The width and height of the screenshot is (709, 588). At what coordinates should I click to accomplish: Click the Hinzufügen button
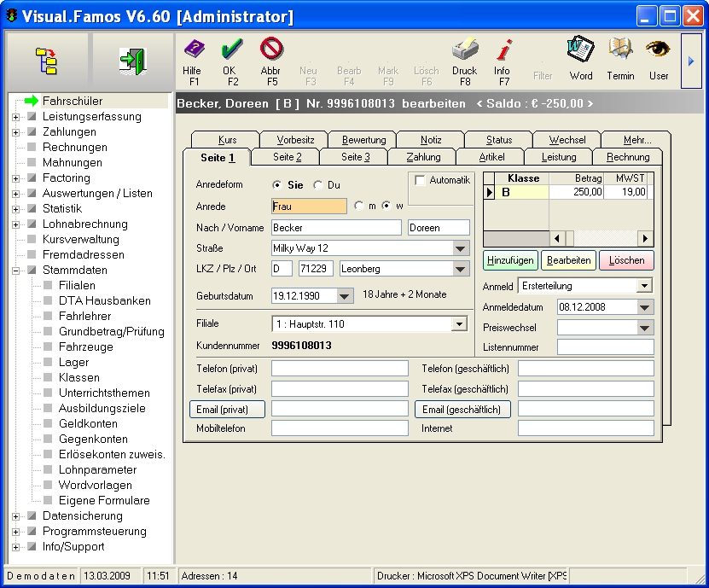pos(510,260)
